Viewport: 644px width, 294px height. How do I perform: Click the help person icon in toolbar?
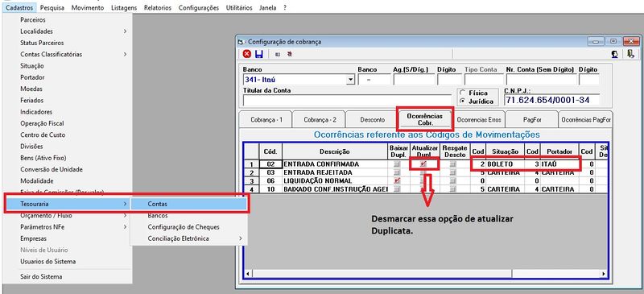coord(615,54)
